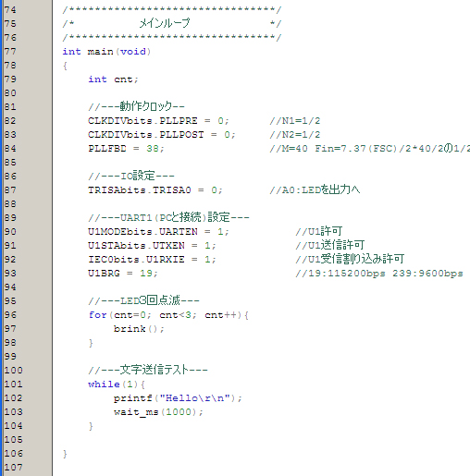Click the 'int cnt;' declaration
Image resolution: width=470 pixels, height=476 pixels.
pos(113,79)
